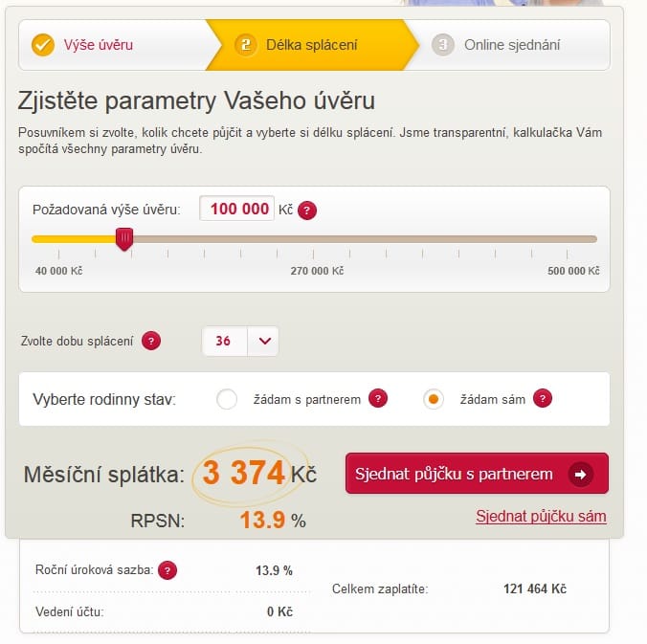647x644 pixels.
Task: Click the number 2 step badge
Action: tap(246, 45)
